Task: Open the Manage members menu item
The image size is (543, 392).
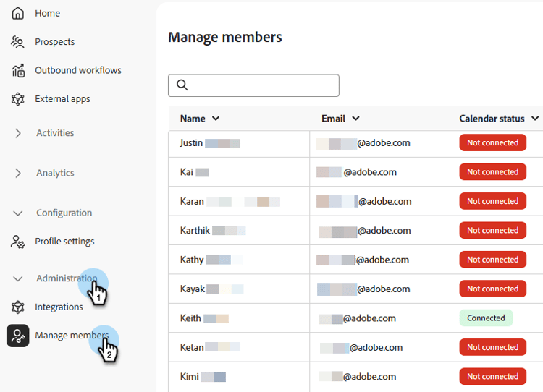Action: [72, 336]
